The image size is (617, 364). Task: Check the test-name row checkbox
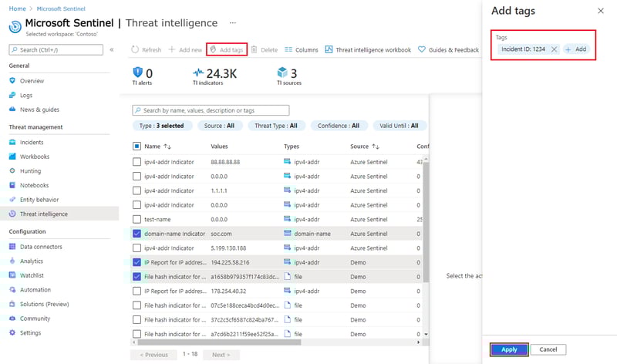coord(137,219)
